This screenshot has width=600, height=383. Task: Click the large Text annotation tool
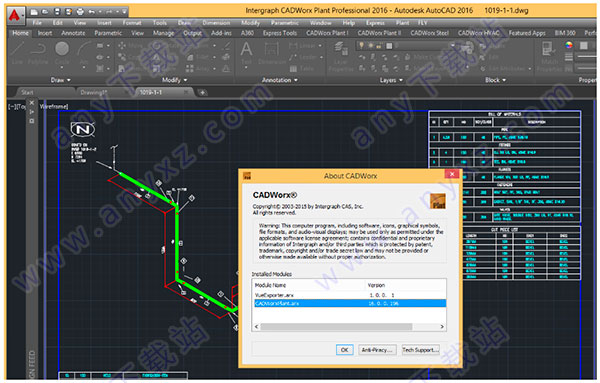pyautogui.click(x=246, y=53)
